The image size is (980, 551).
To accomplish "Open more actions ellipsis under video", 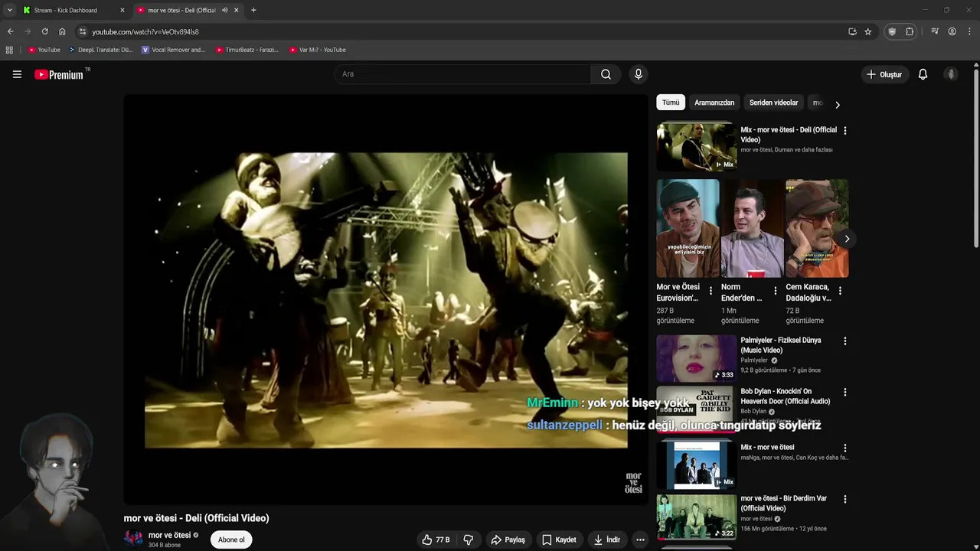I will click(640, 540).
